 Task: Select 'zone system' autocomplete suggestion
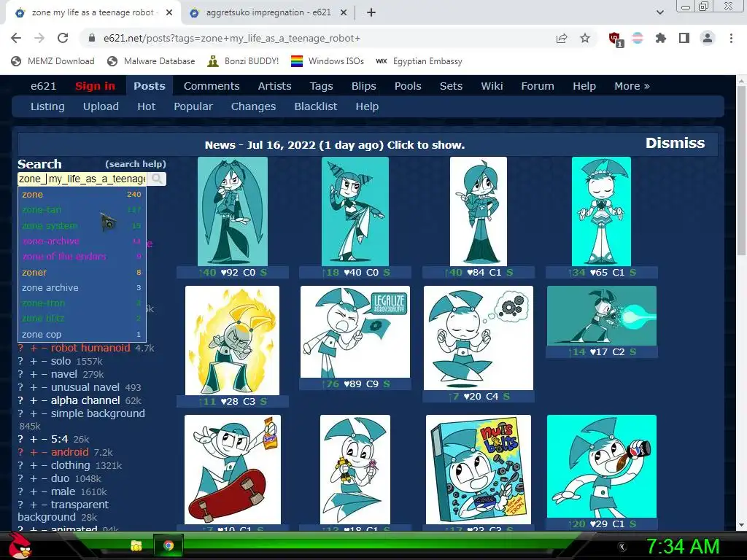(x=82, y=226)
